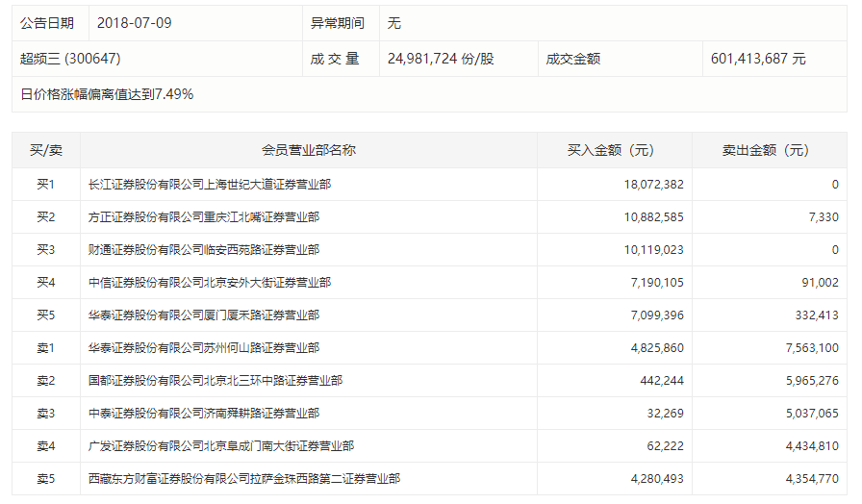Open 广发证券 北京阜成门南大街证券营业部 entry
Viewport: 862px width, 504px height.
pyautogui.click(x=220, y=446)
